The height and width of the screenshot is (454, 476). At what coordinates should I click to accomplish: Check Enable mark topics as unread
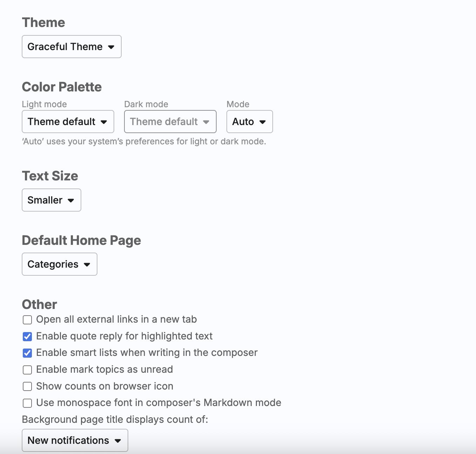(27, 370)
